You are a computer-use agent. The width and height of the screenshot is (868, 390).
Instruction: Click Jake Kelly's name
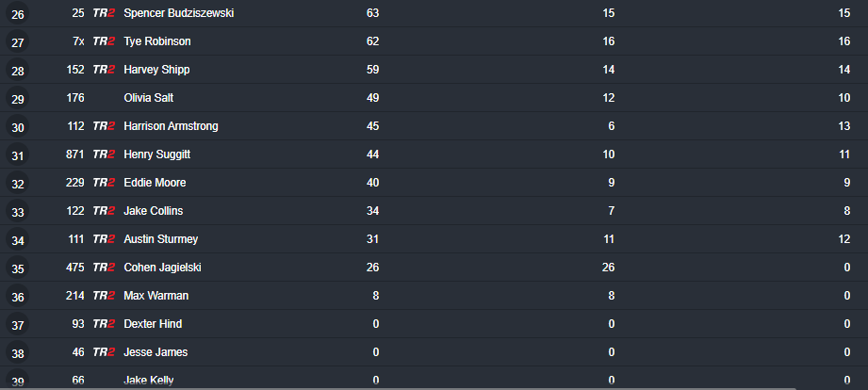pos(148,380)
